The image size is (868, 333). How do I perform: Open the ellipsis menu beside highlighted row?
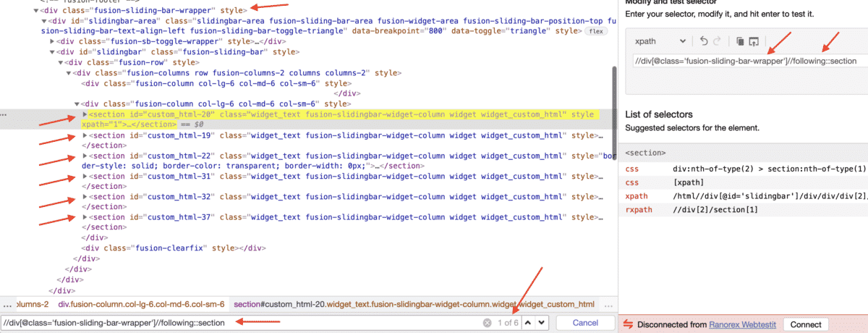tap(4, 115)
